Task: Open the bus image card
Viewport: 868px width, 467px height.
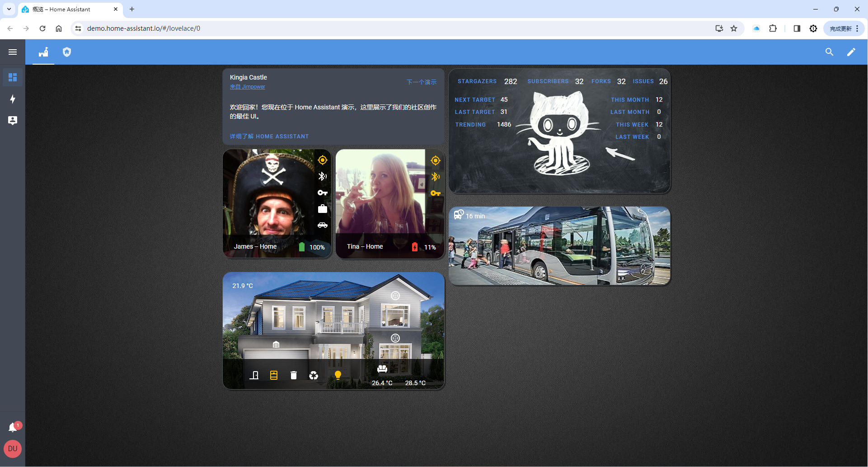Action: (559, 246)
